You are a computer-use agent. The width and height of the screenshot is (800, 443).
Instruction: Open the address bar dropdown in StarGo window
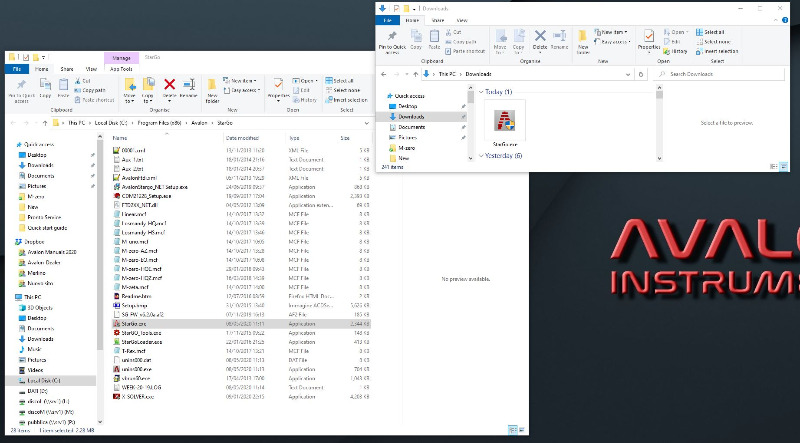click(366, 123)
